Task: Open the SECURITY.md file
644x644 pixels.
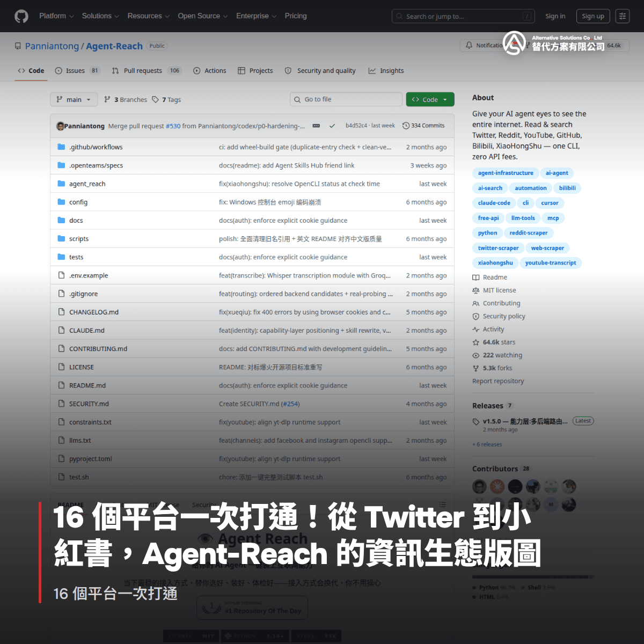Action: [89, 404]
